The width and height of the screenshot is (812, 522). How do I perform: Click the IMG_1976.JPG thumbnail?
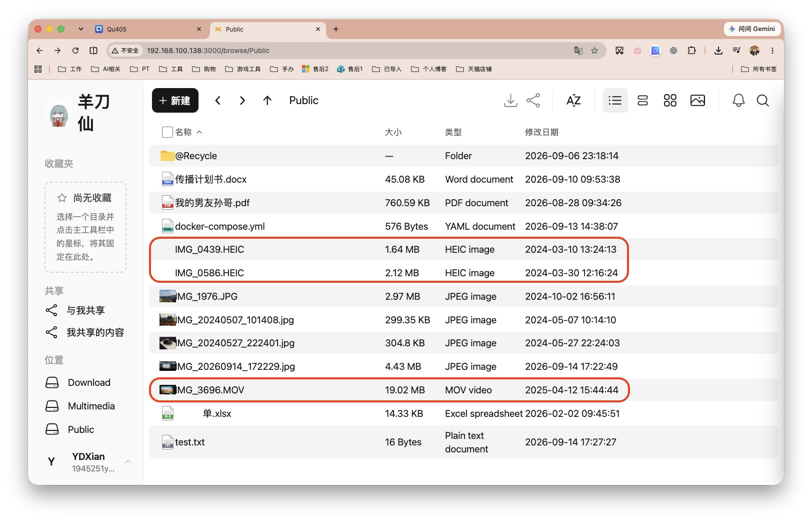[167, 296]
